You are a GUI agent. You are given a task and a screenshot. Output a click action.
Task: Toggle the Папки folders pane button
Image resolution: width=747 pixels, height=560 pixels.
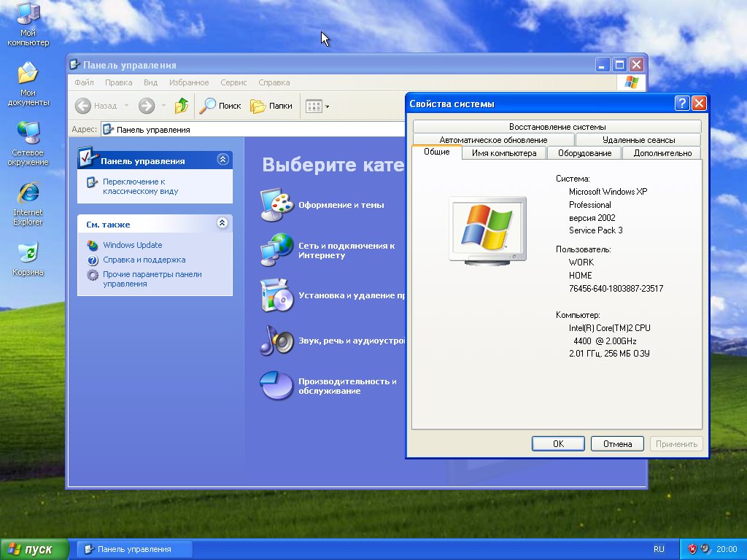pyautogui.click(x=271, y=106)
